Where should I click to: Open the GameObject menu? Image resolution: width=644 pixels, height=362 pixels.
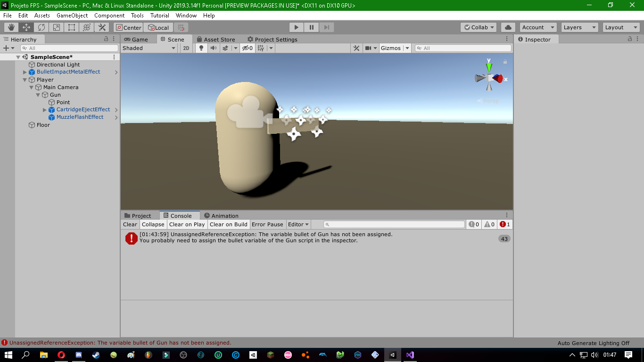72,15
